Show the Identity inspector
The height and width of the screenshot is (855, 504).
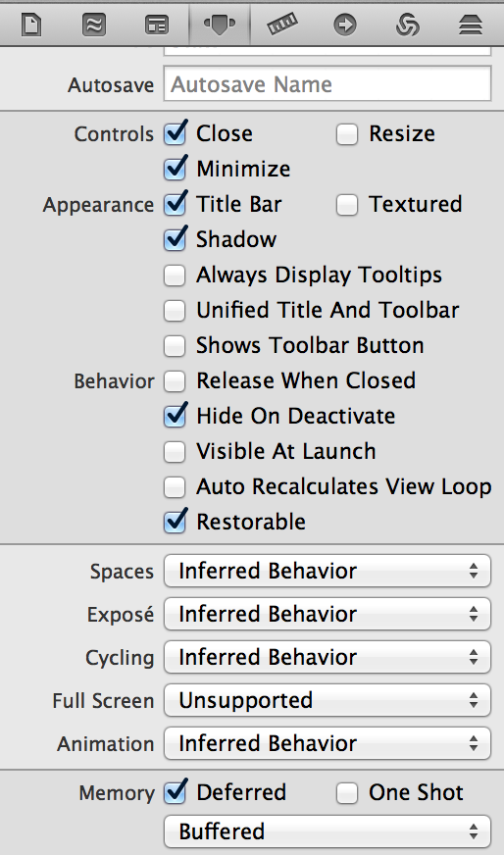click(157, 25)
